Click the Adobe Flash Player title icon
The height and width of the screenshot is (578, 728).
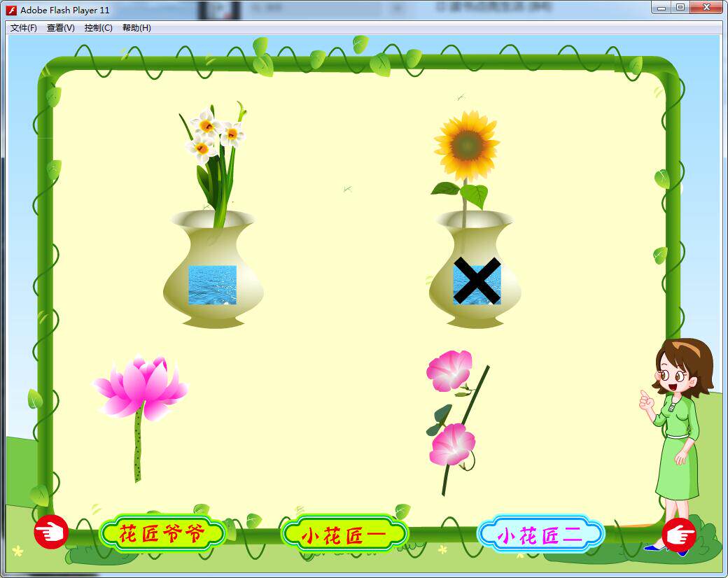pyautogui.click(x=11, y=10)
